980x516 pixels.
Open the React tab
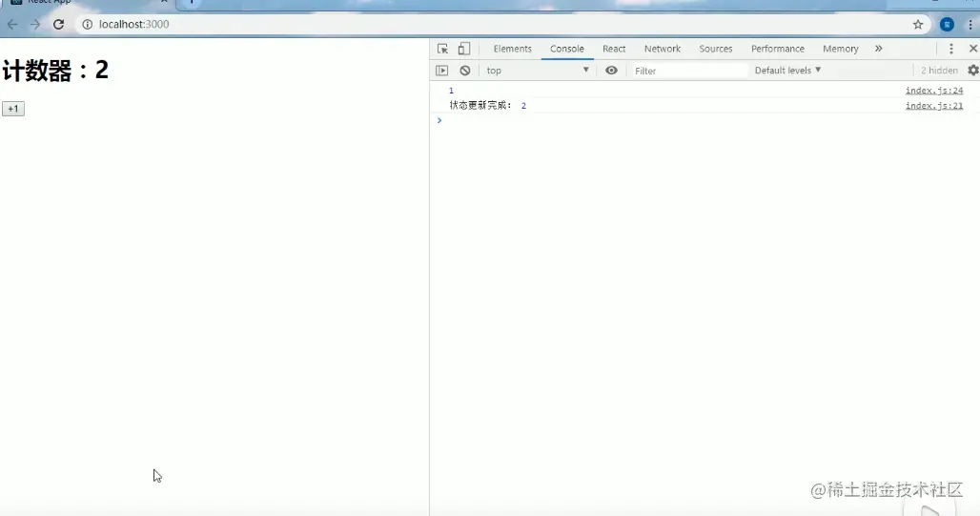[x=614, y=49]
